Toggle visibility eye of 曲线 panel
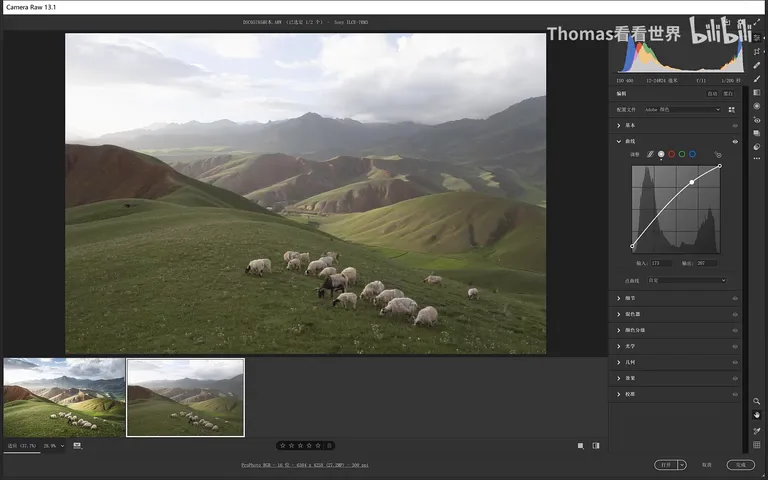768x480 pixels. 735,142
